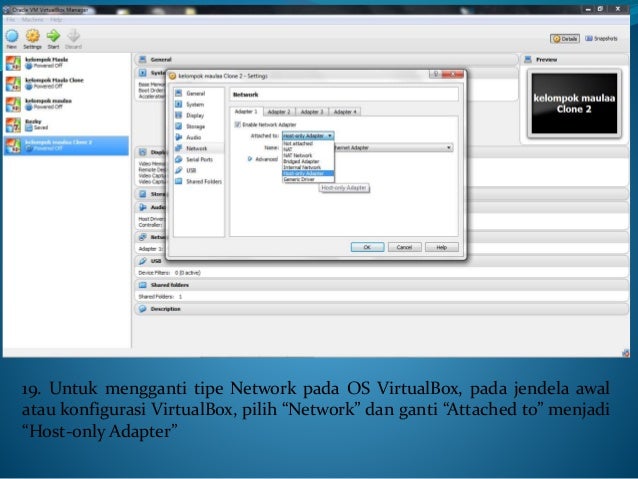Viewport: 638px width, 479px height.
Task: Select kelompok maulaa VM entry
Action: (x=66, y=104)
